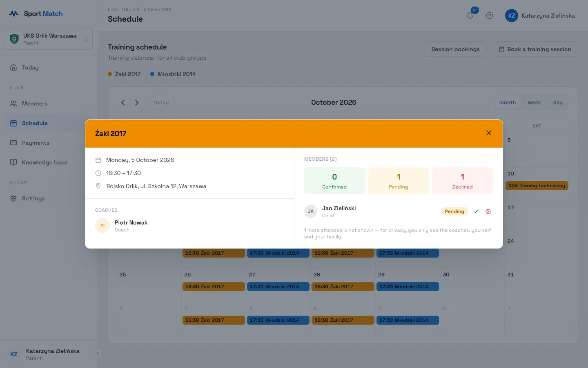The width and height of the screenshot is (588, 368).
Task: Click the Sport Match logo
Action: [x=36, y=13]
